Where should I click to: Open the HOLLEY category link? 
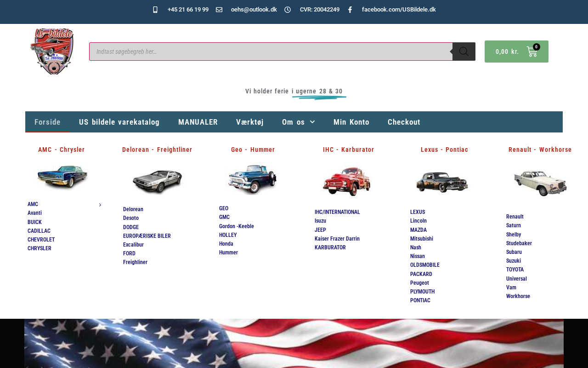[x=228, y=235]
